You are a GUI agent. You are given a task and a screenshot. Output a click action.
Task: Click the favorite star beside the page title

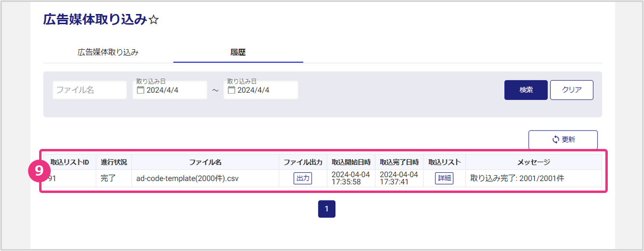click(154, 20)
